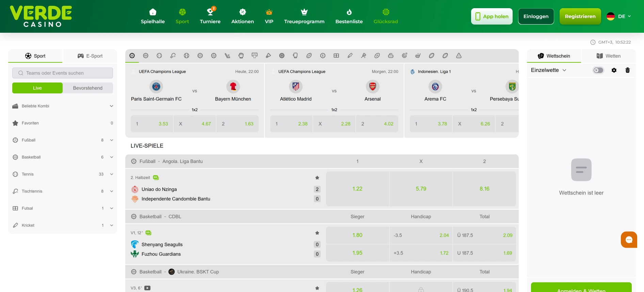Click the Einloggen button
The width and height of the screenshot is (644, 292).
click(x=536, y=16)
